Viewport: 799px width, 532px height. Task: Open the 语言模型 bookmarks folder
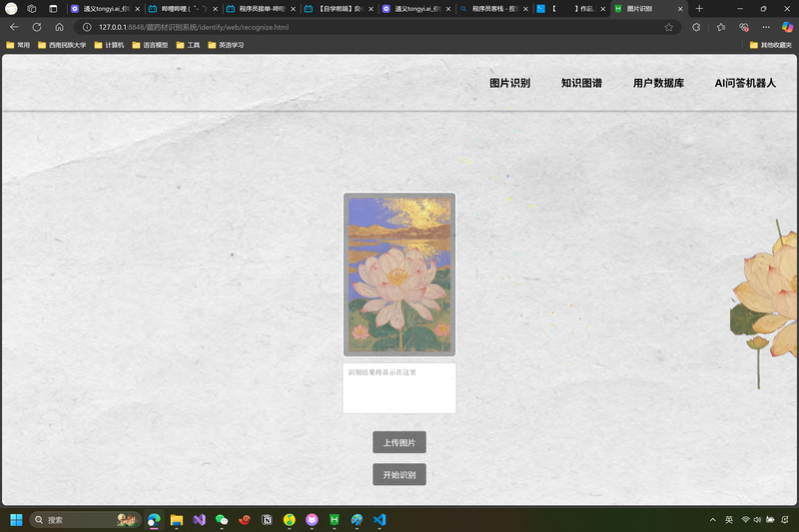150,45
